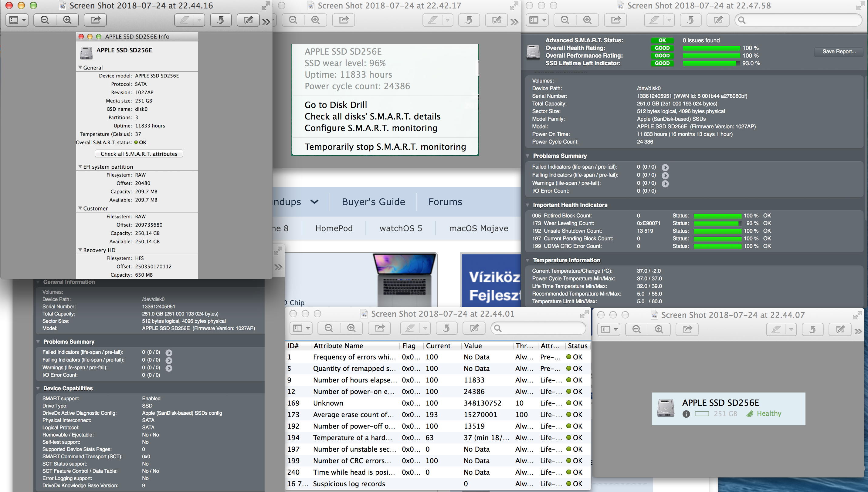Open sidebar view menu in 22.44.07 window
The width and height of the screenshot is (868, 492).
click(609, 329)
